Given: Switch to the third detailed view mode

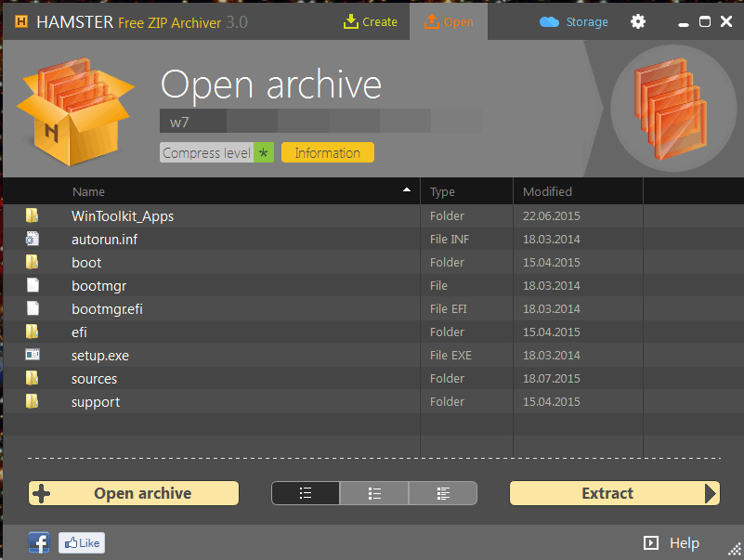Looking at the screenshot, I should 443,493.
